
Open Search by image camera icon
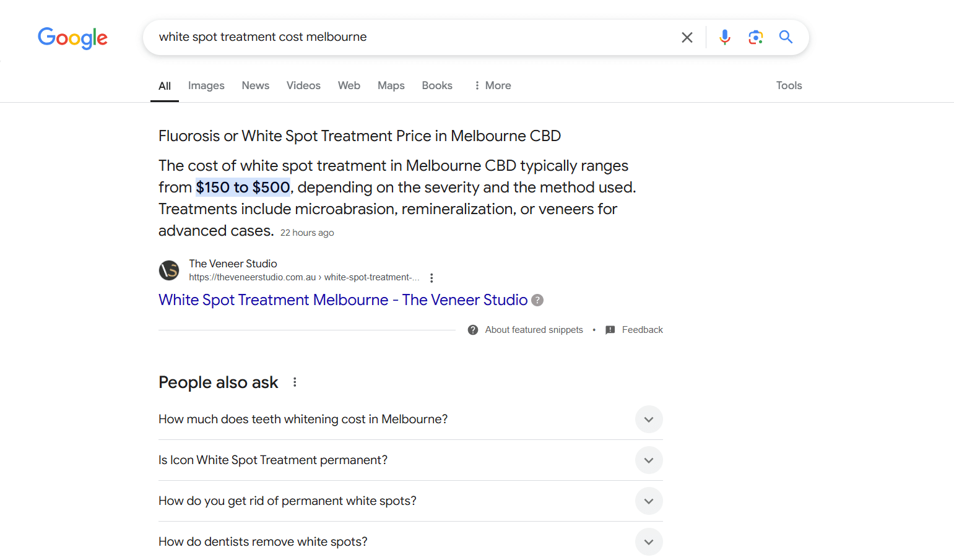click(x=755, y=38)
